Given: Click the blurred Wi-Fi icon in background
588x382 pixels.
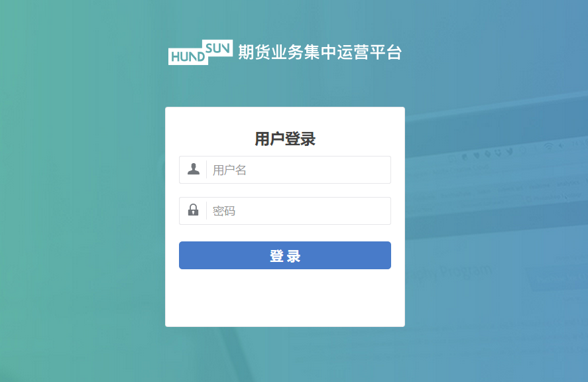Looking at the screenshot, I should click(549, 146).
